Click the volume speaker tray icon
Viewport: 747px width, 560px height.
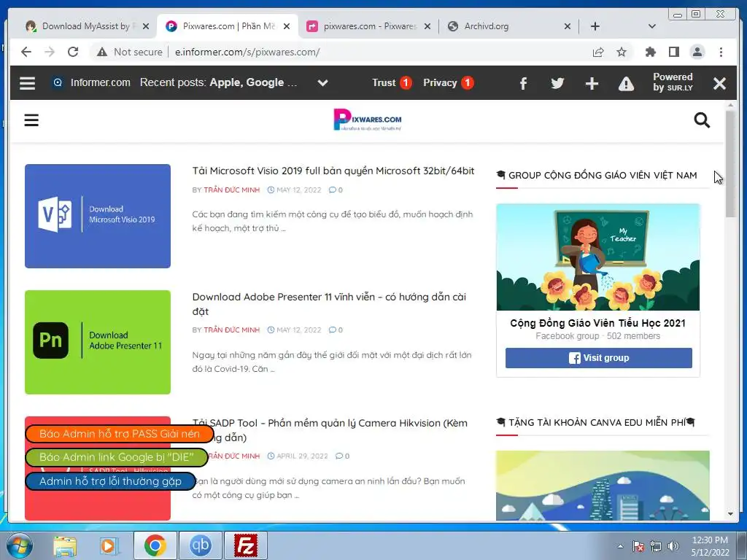click(673, 546)
